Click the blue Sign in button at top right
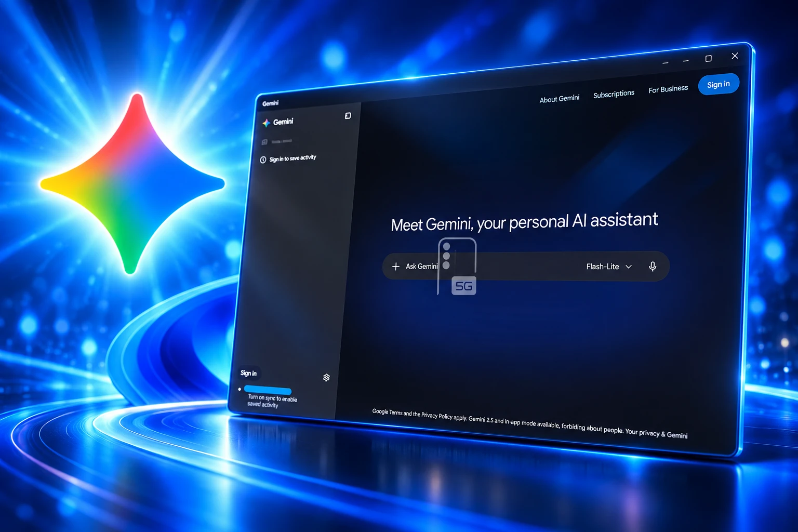Image resolution: width=798 pixels, height=532 pixels. pyautogui.click(x=719, y=84)
